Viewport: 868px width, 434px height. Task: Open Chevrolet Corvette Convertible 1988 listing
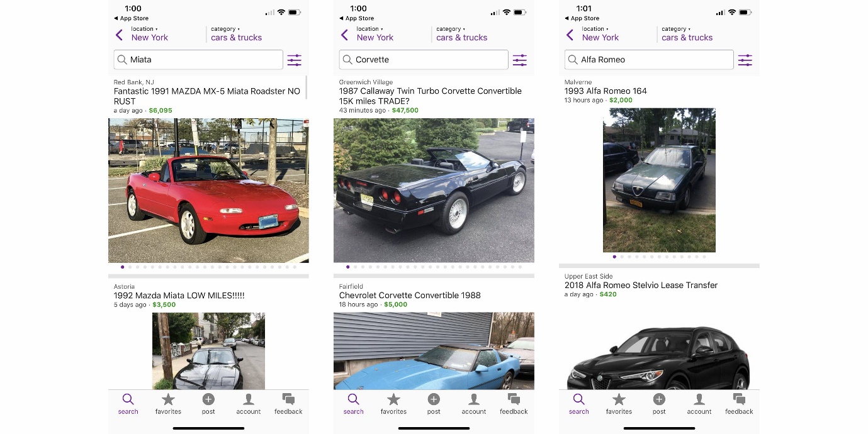click(410, 295)
